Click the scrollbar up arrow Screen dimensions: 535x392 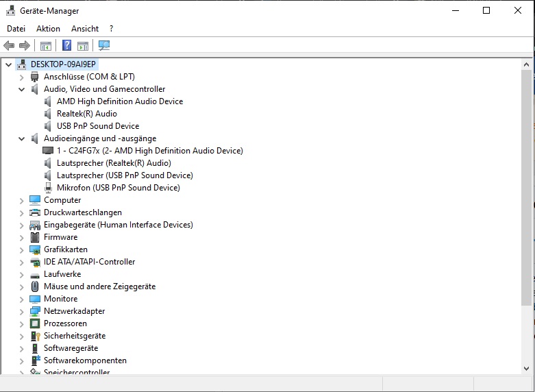526,64
